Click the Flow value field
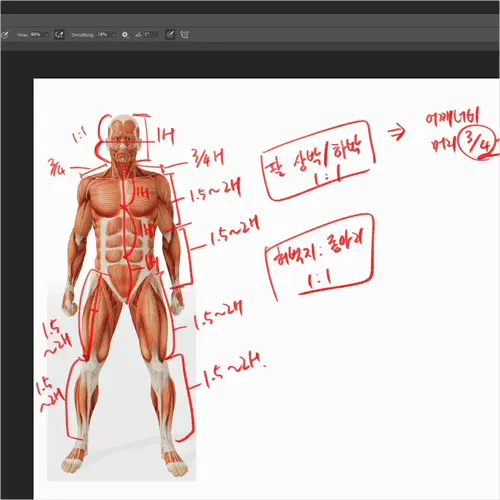The width and height of the screenshot is (500, 500). pyautogui.click(x=37, y=35)
